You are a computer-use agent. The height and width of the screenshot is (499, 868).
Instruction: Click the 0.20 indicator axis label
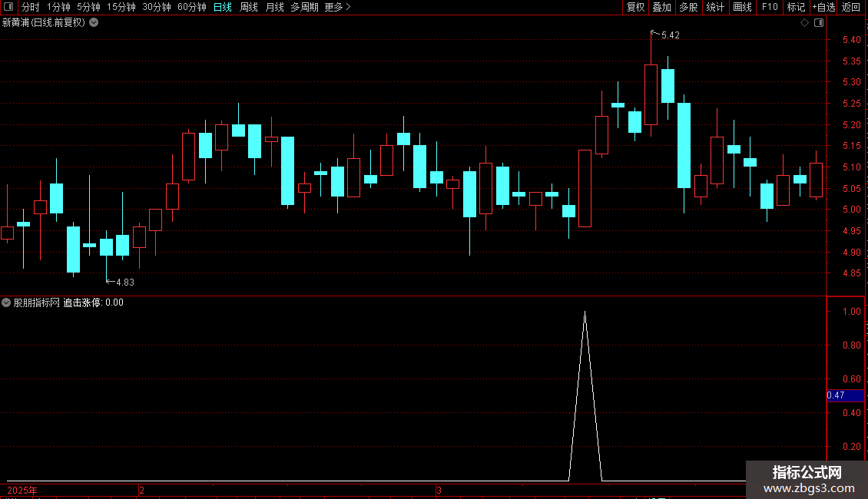(851, 447)
